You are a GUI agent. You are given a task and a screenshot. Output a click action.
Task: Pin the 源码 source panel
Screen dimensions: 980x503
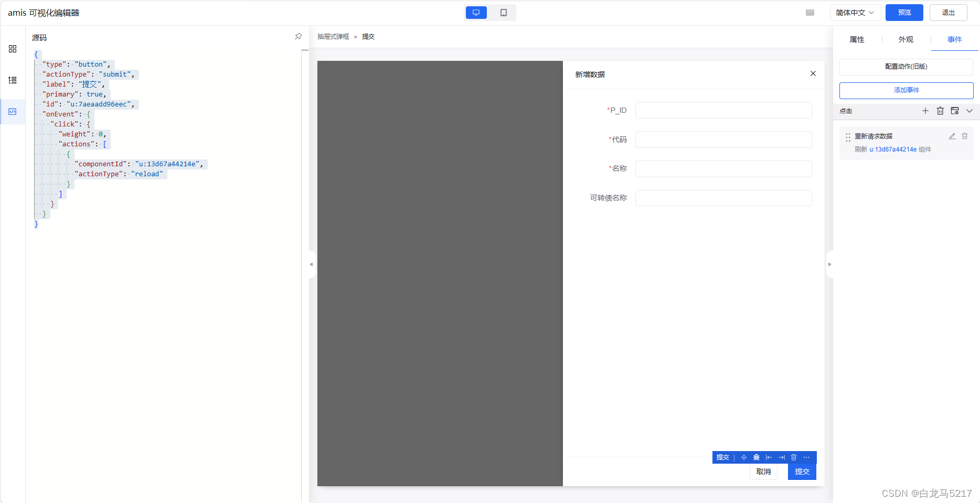click(x=298, y=37)
